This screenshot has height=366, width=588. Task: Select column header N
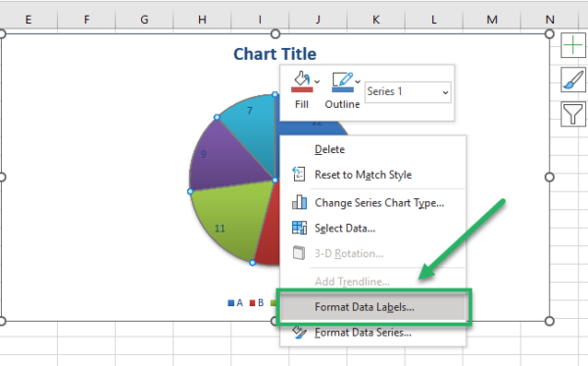550,20
